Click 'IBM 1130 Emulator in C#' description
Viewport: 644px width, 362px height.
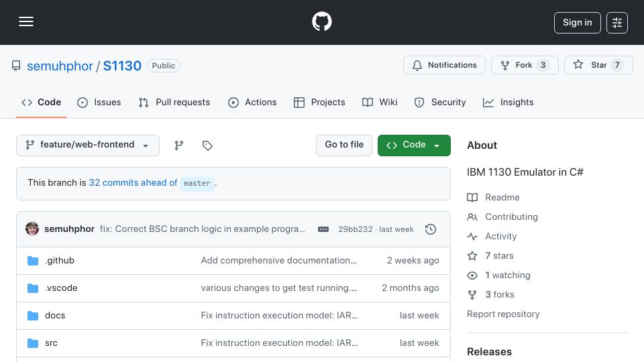point(525,172)
